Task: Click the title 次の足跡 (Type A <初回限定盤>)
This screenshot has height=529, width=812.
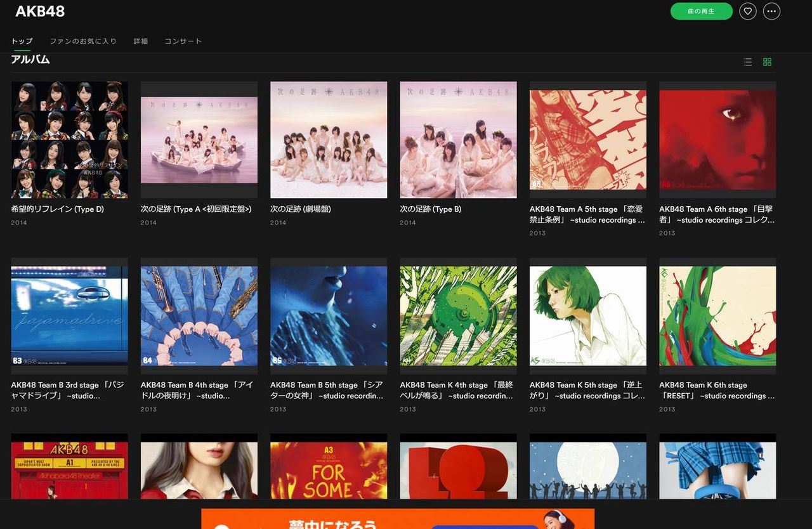Action: pos(196,209)
